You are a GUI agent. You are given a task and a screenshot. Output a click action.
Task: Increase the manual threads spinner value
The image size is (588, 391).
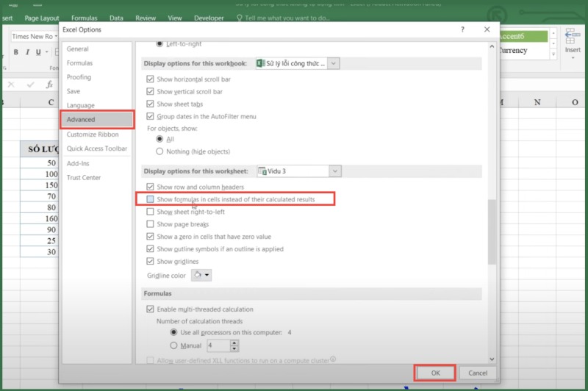[234, 342]
